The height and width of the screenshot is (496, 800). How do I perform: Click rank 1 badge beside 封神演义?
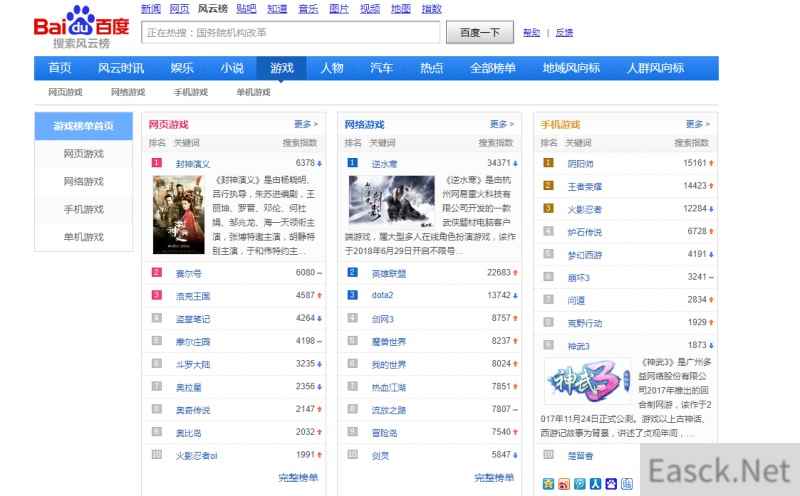click(x=157, y=162)
